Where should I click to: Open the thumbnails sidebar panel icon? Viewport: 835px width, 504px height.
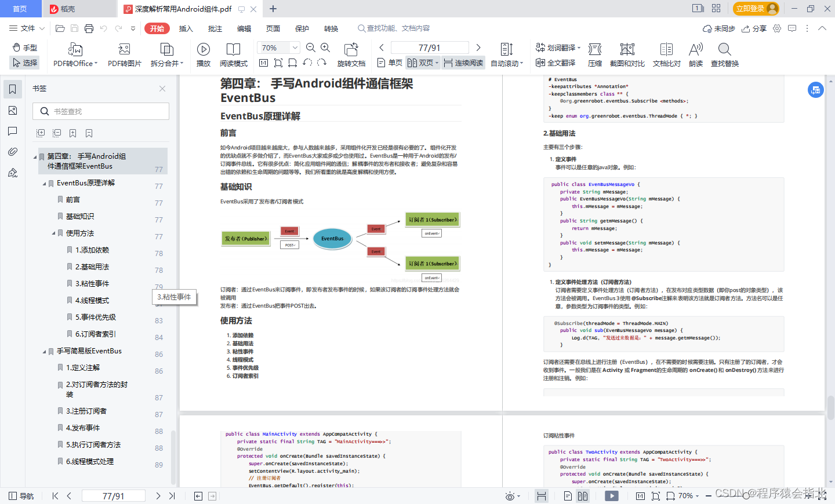(x=13, y=111)
